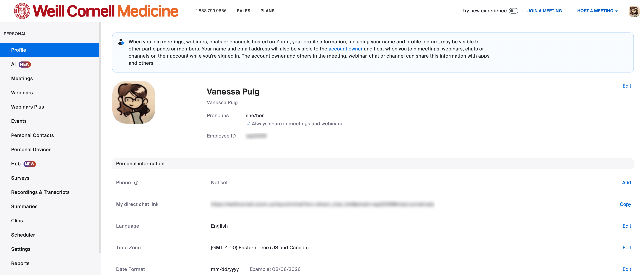Click the English language value

pos(219,226)
